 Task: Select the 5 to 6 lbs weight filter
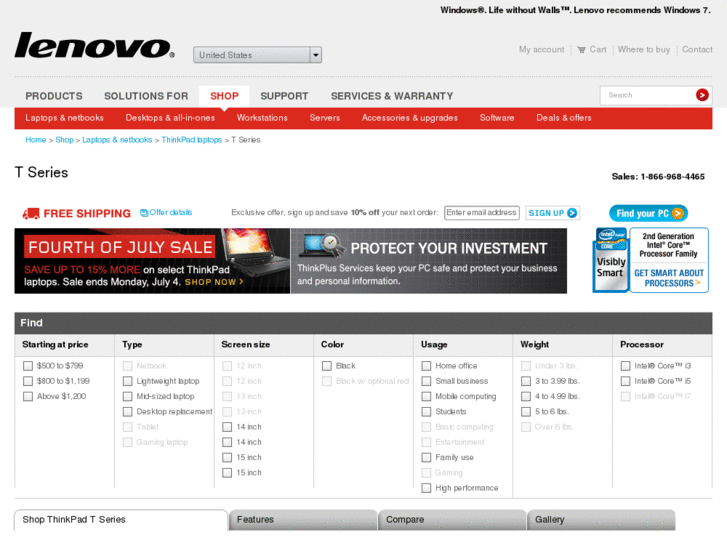pyautogui.click(x=526, y=412)
